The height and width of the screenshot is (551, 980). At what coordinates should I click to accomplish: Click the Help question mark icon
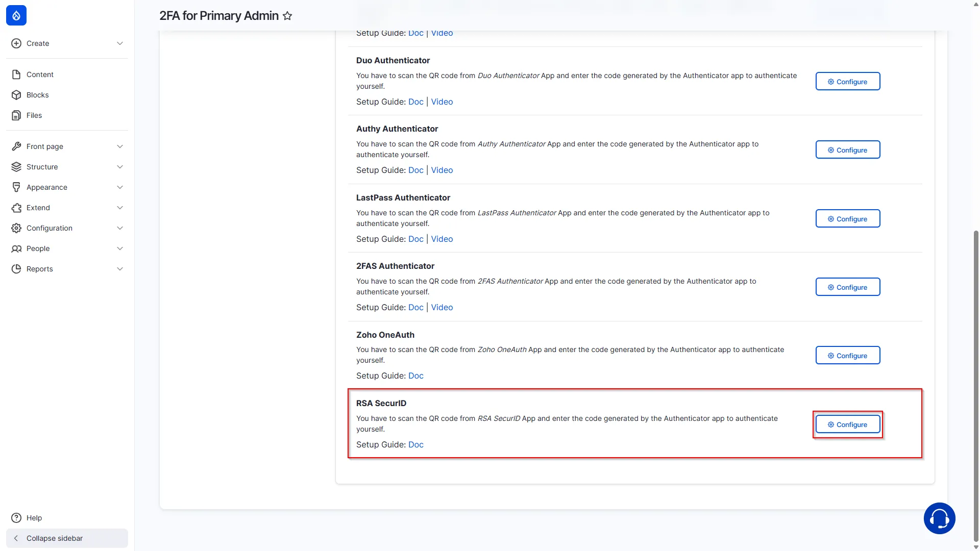[x=16, y=518]
